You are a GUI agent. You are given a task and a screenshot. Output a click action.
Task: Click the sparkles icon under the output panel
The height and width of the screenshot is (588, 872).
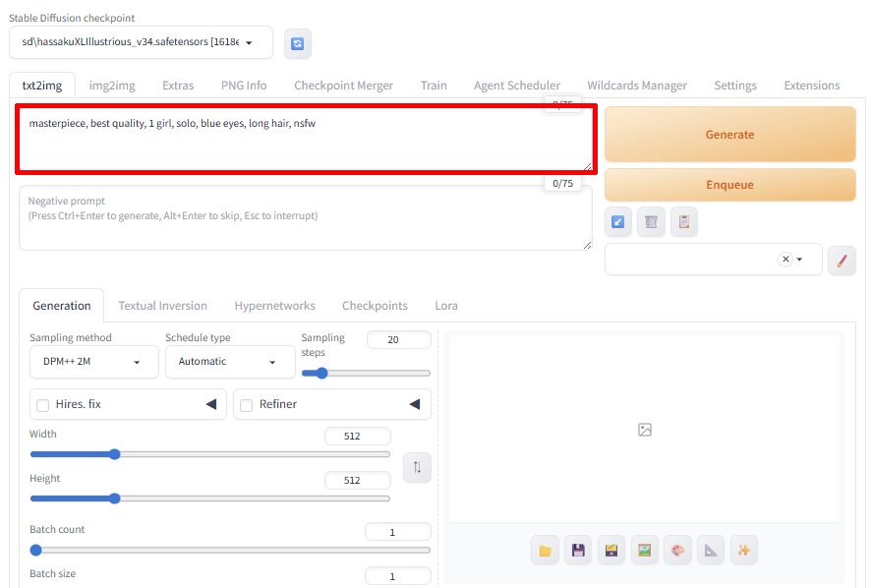coord(743,550)
